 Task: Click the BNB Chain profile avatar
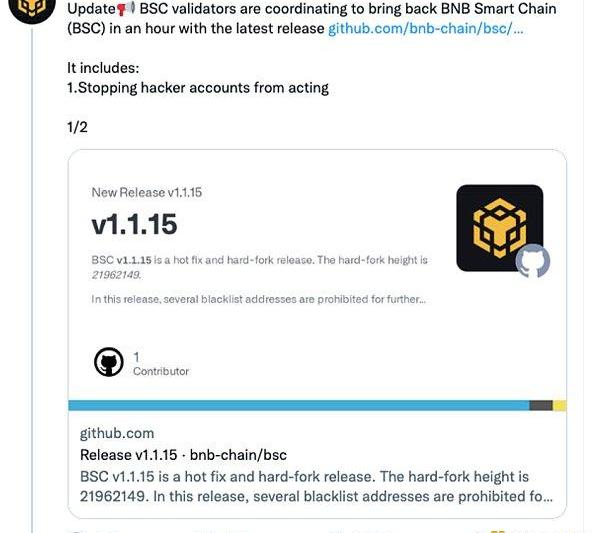32,8
